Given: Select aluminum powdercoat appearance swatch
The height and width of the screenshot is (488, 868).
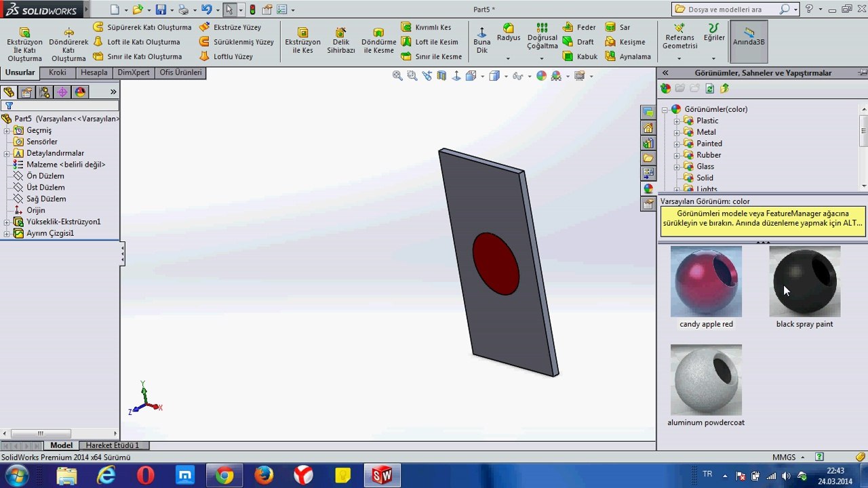Looking at the screenshot, I should coord(706,380).
